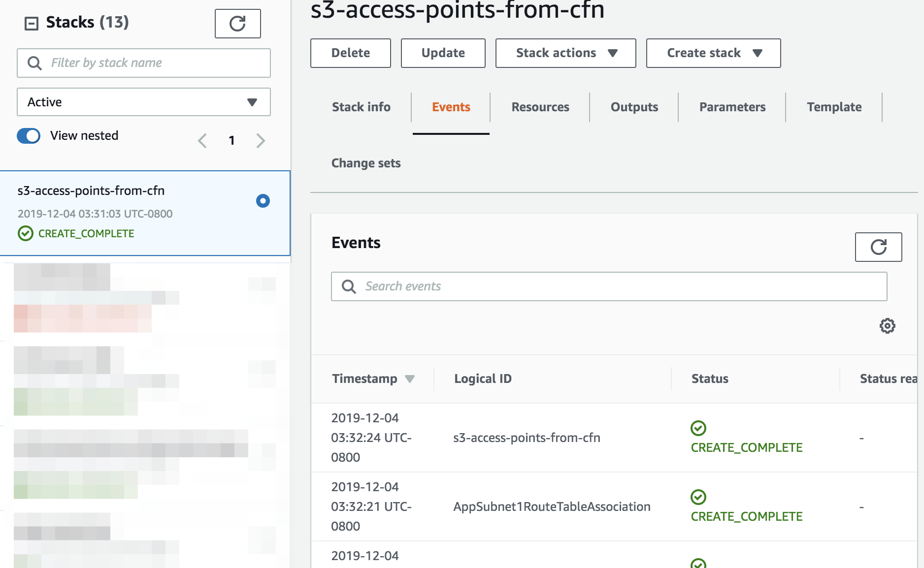Click inside the Search events field
This screenshot has width=924, height=568.
tap(542, 286)
